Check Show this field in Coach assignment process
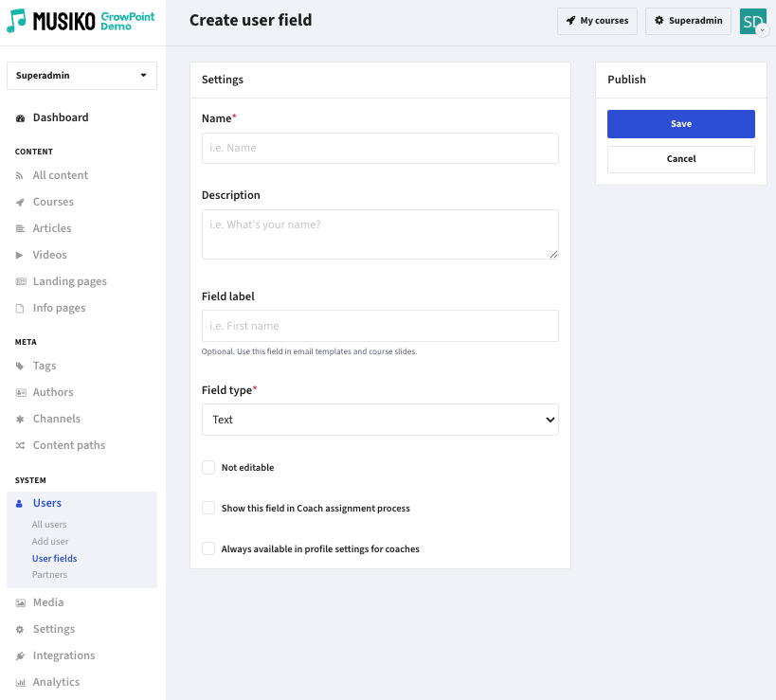 [208, 508]
